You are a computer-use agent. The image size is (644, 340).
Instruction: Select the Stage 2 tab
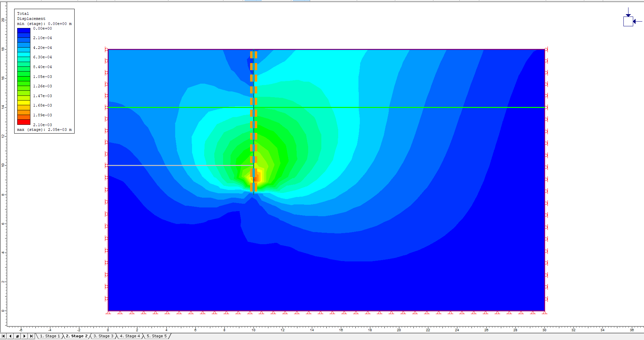77,336
